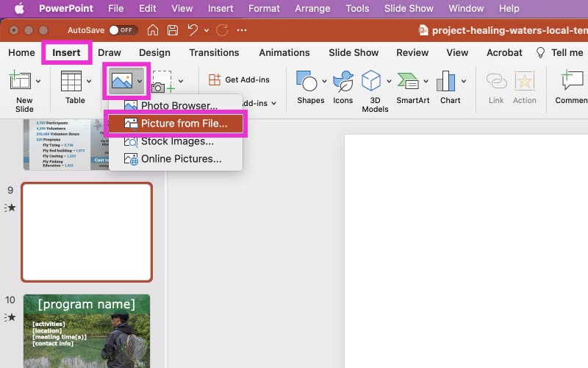Expand the Screenshot dropdown arrow
This screenshot has height=368, width=588.
click(181, 81)
